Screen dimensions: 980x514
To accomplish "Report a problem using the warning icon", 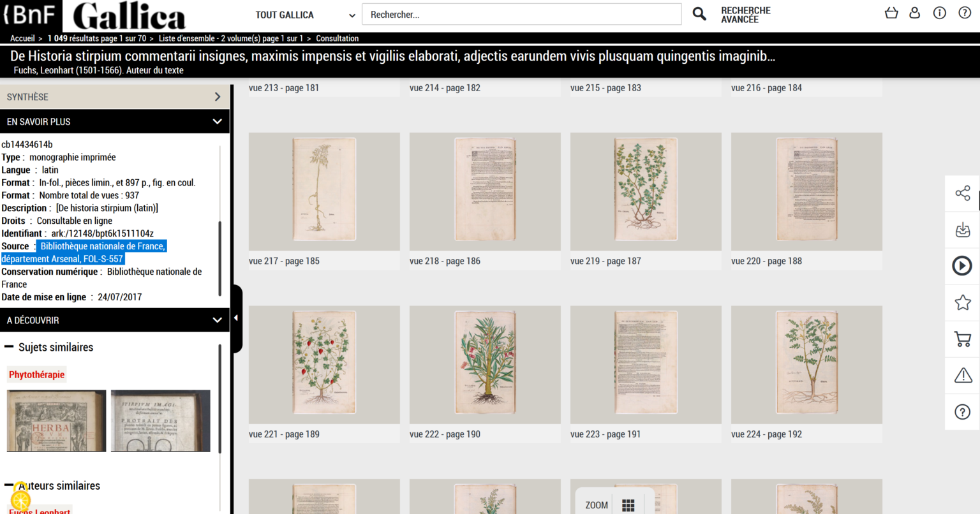I will [961, 375].
